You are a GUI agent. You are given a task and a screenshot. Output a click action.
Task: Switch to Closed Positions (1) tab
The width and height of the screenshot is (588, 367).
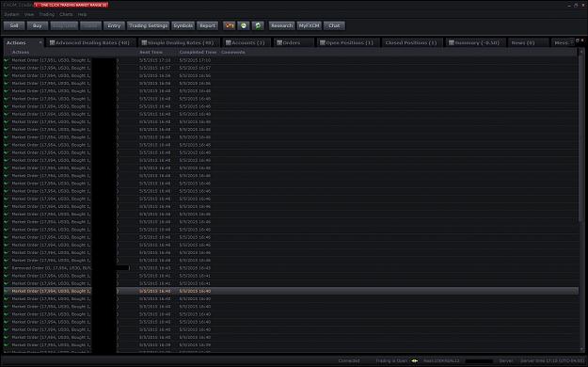click(x=411, y=42)
